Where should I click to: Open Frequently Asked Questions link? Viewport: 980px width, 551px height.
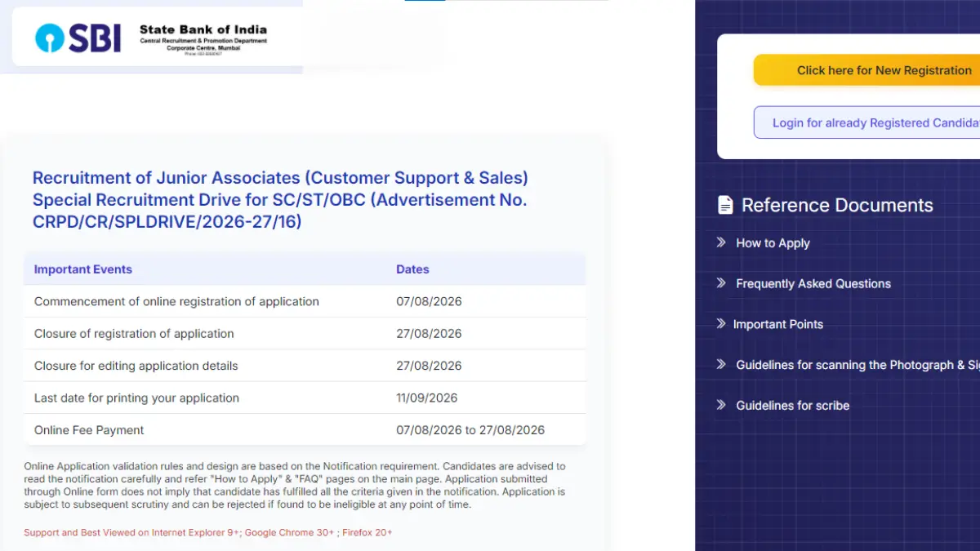[x=813, y=284]
